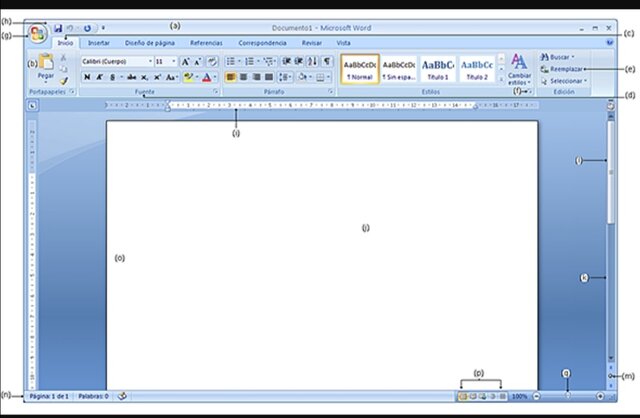Open Portapapeles dialog launcher

72,92
